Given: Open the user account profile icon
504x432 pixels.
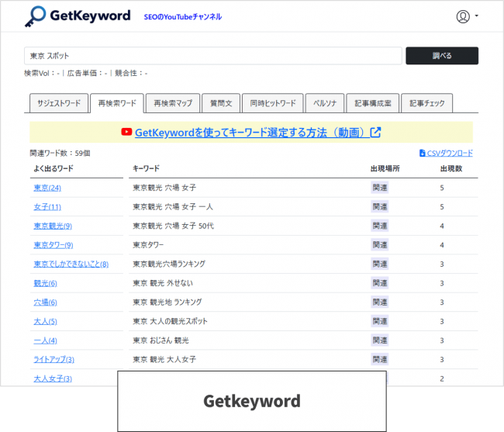Looking at the screenshot, I should pos(463,16).
